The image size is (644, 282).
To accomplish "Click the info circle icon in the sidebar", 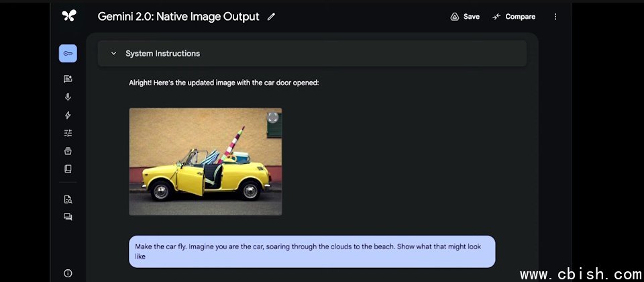I will (68, 273).
